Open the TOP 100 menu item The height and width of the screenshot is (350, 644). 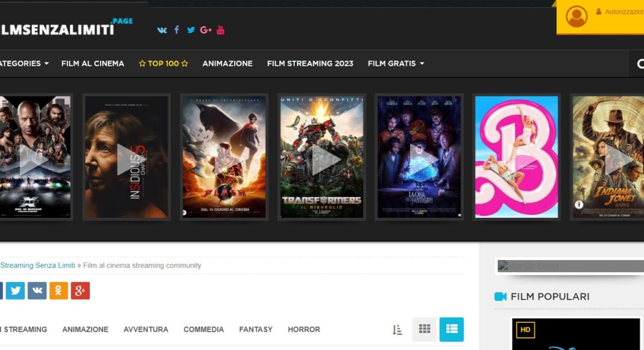coord(163,64)
